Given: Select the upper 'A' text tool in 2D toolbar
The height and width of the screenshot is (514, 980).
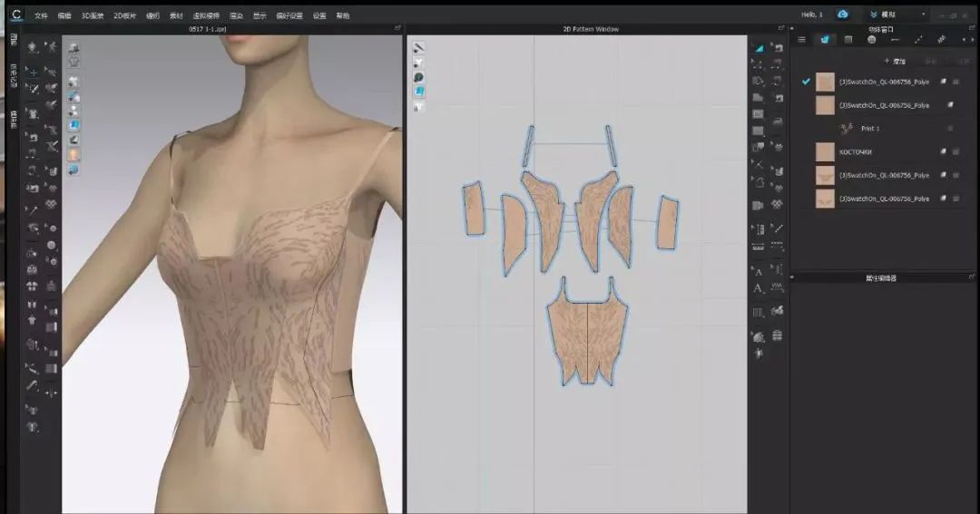Looking at the screenshot, I should (x=758, y=271).
